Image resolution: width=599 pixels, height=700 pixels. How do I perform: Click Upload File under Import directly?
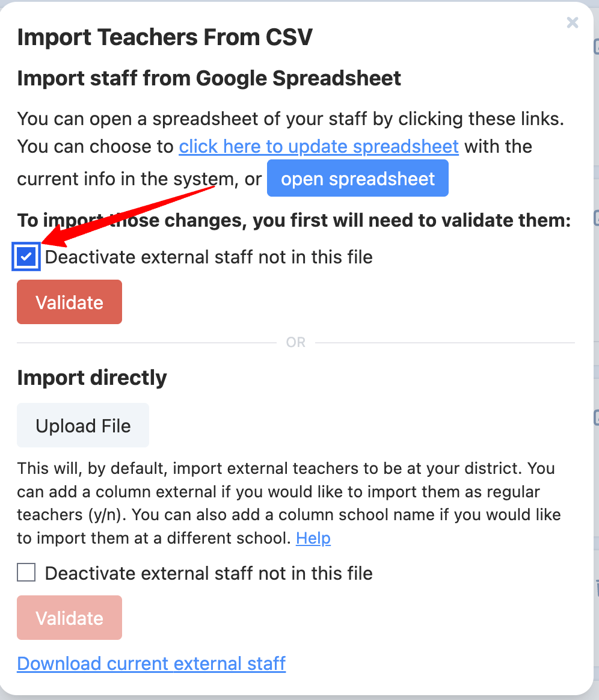[82, 425]
